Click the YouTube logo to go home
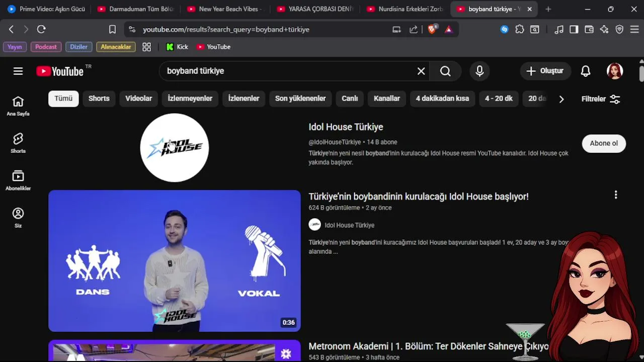Screen dimensions: 644x362 60,71
